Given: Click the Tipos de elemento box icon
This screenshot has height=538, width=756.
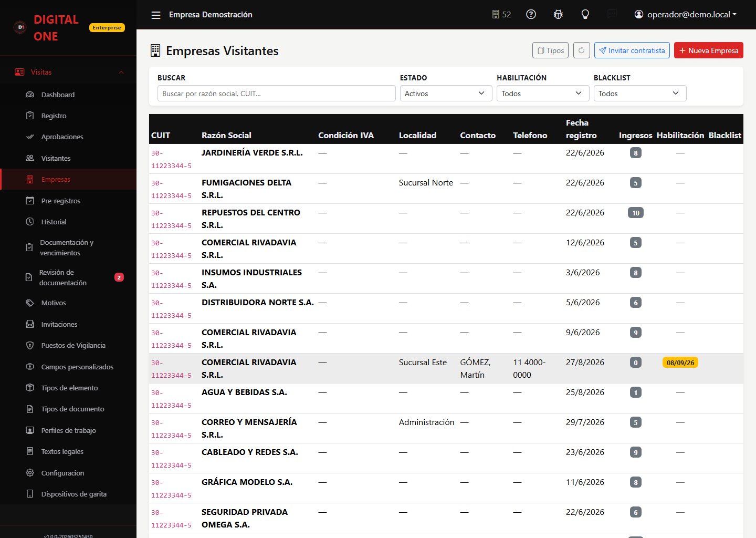Looking at the screenshot, I should click(x=30, y=388).
